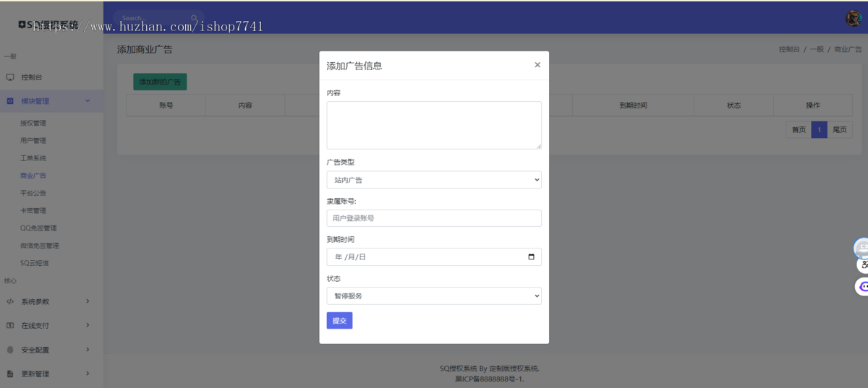Click the 内容 table column header
868x388 pixels.
coord(245,105)
